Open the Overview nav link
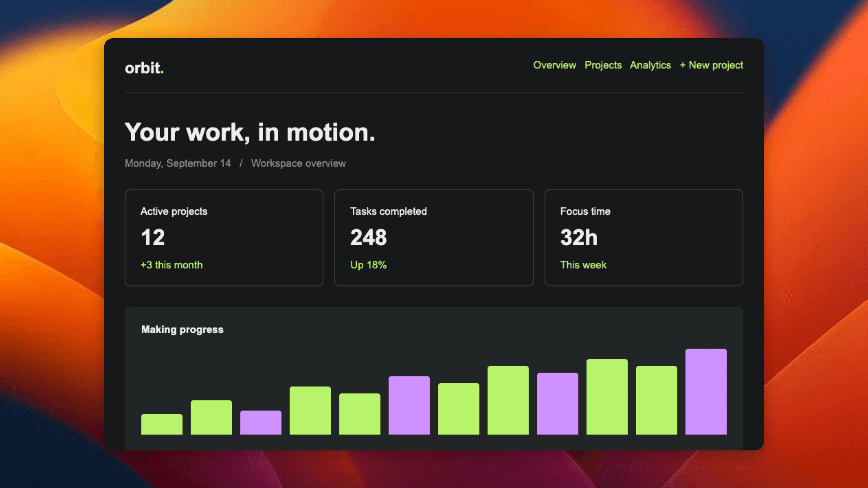The width and height of the screenshot is (868, 488). 554,65
